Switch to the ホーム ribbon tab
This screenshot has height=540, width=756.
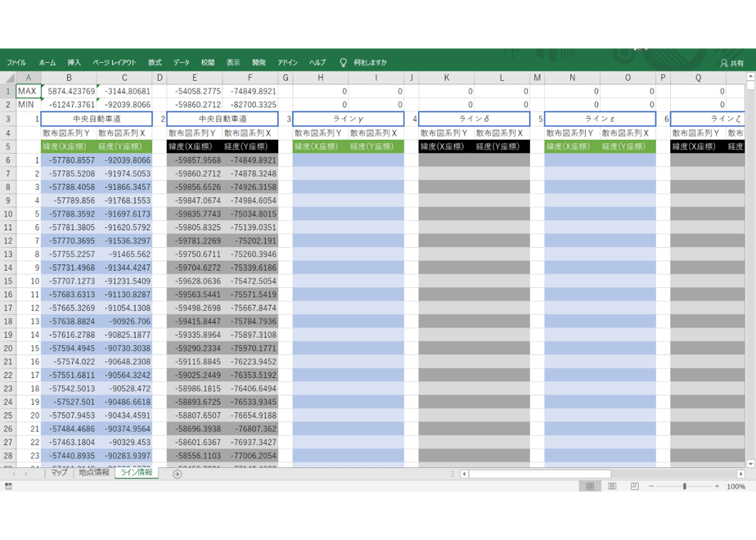coord(47,62)
